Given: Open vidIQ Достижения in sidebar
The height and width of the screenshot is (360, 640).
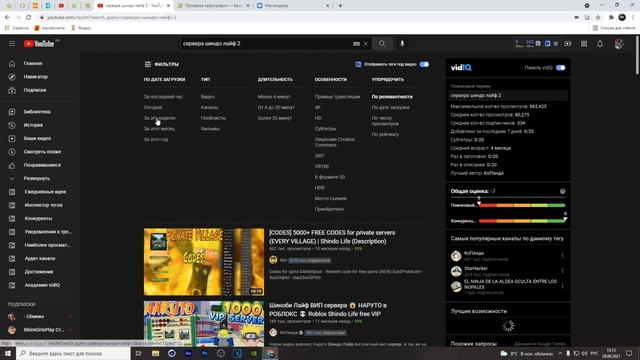Looking at the screenshot, I should click(40, 272).
